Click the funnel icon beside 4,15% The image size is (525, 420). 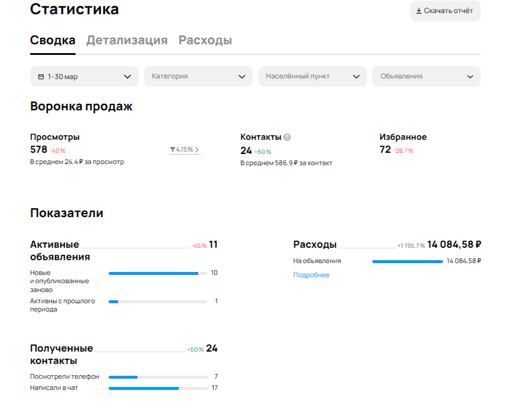point(172,149)
